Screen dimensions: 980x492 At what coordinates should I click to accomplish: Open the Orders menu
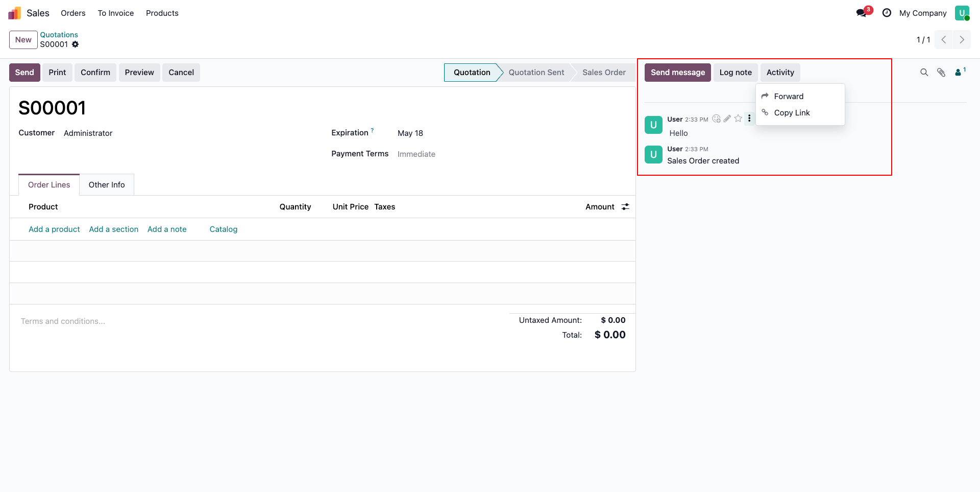tap(73, 13)
